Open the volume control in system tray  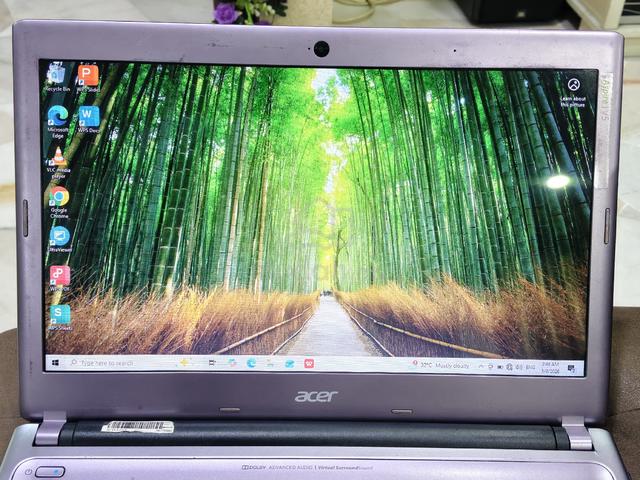(x=519, y=367)
